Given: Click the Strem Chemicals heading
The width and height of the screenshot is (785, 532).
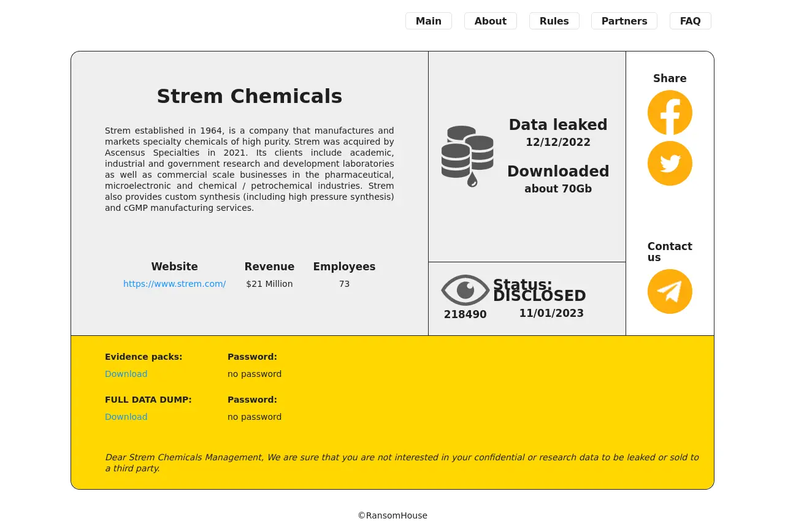Looking at the screenshot, I should click(249, 96).
